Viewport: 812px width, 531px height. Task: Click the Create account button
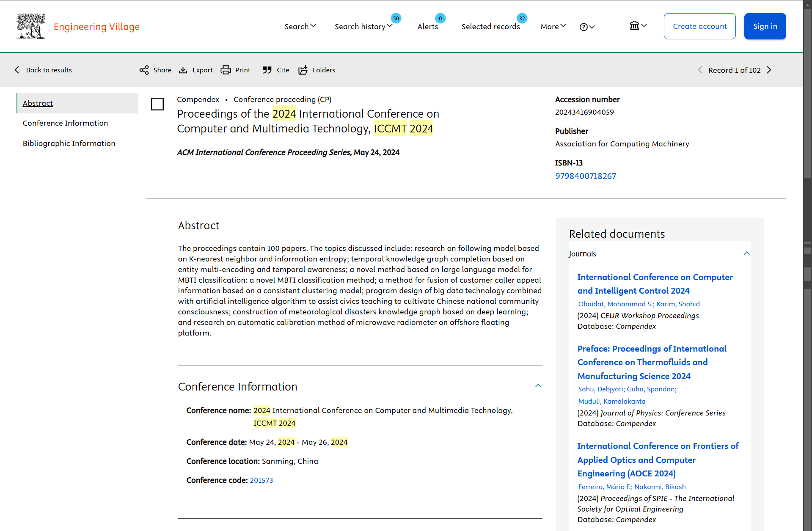coord(699,26)
